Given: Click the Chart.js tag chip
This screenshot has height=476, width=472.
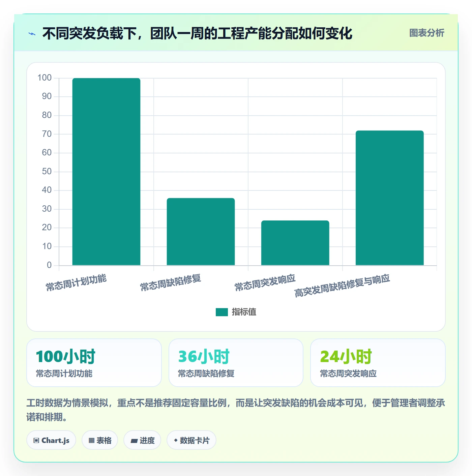Looking at the screenshot, I should pos(51,440).
